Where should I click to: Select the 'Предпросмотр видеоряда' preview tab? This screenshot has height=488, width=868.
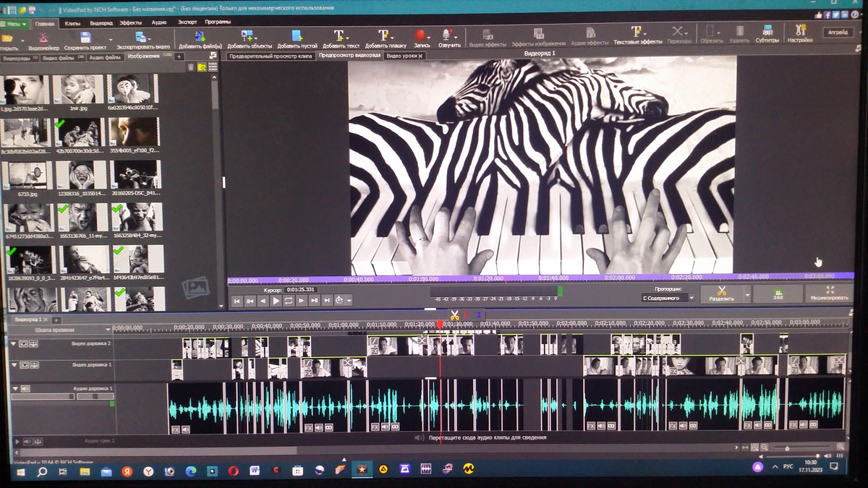tap(349, 56)
